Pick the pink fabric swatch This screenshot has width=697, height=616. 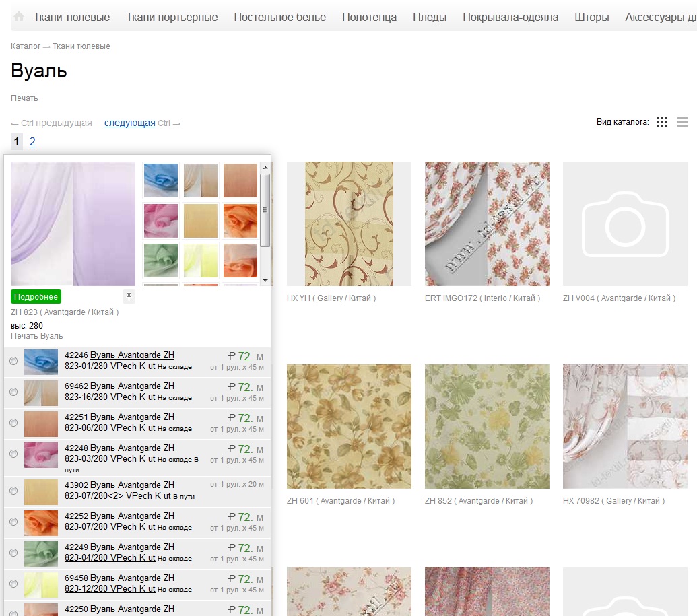161,220
